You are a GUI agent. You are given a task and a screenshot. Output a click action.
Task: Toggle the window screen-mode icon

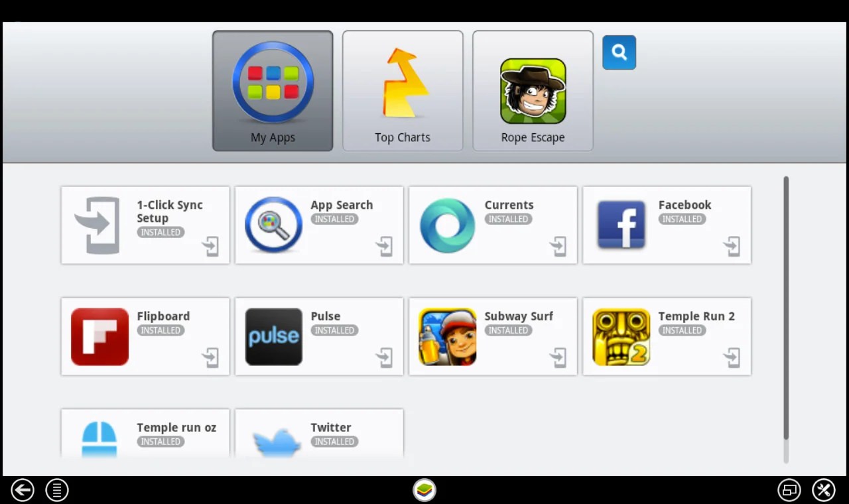click(x=789, y=490)
